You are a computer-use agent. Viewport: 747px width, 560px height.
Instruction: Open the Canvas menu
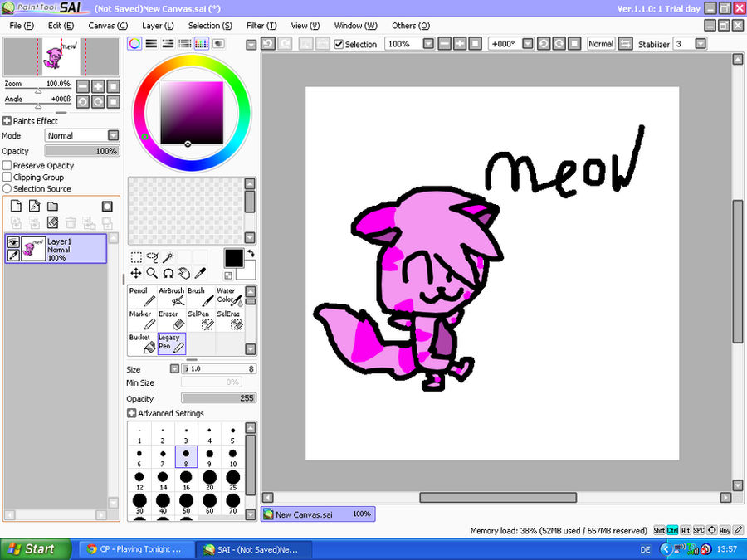click(108, 26)
